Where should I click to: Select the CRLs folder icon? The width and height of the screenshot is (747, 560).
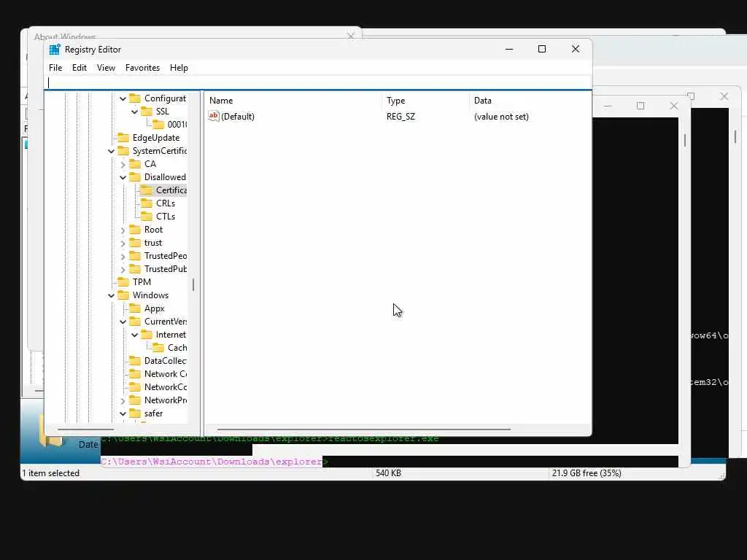[147, 203]
